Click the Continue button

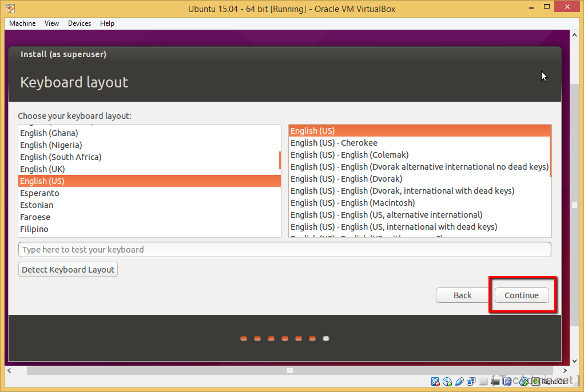(521, 295)
